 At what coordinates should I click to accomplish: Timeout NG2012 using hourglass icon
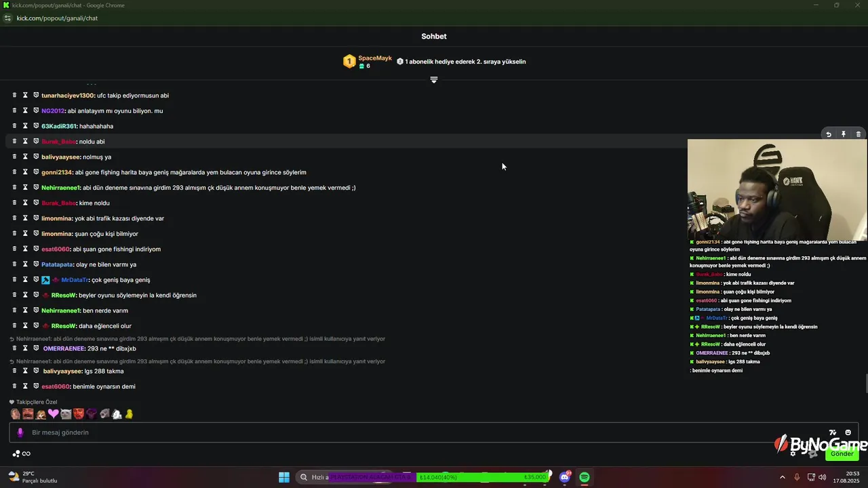25,110
